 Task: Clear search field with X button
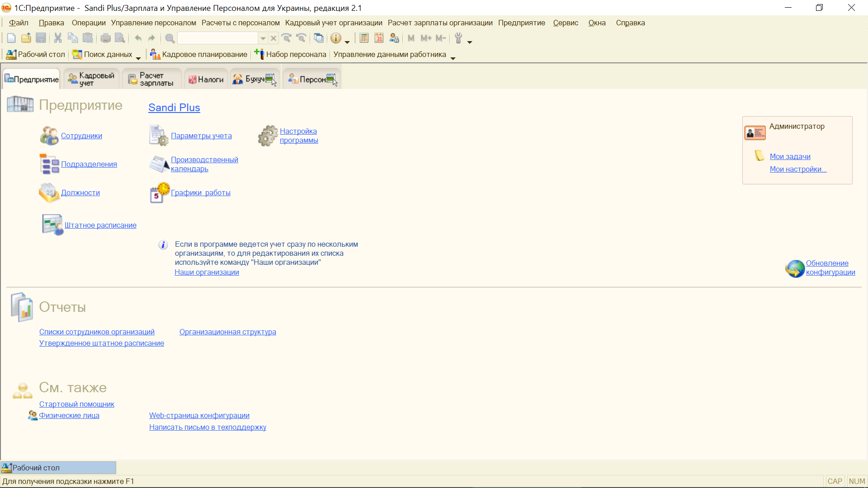273,38
